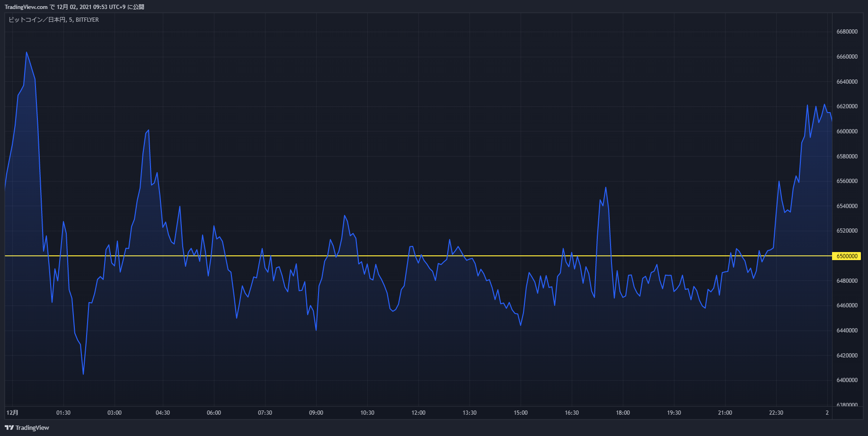Click the 6560000 price axis label
This screenshot has height=436, width=868.
tap(847, 181)
